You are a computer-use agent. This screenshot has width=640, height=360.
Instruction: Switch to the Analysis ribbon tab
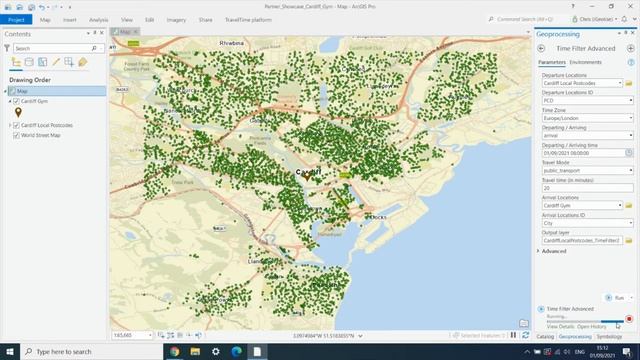pyautogui.click(x=99, y=20)
